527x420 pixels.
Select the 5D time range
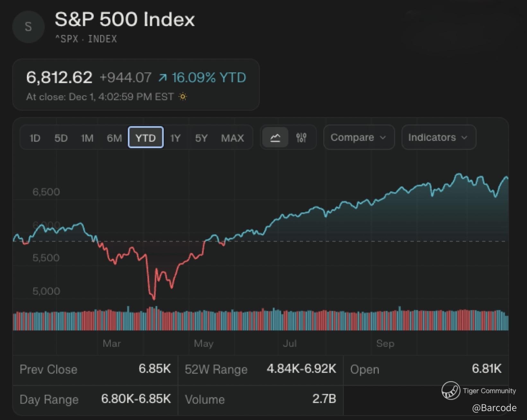click(x=61, y=138)
